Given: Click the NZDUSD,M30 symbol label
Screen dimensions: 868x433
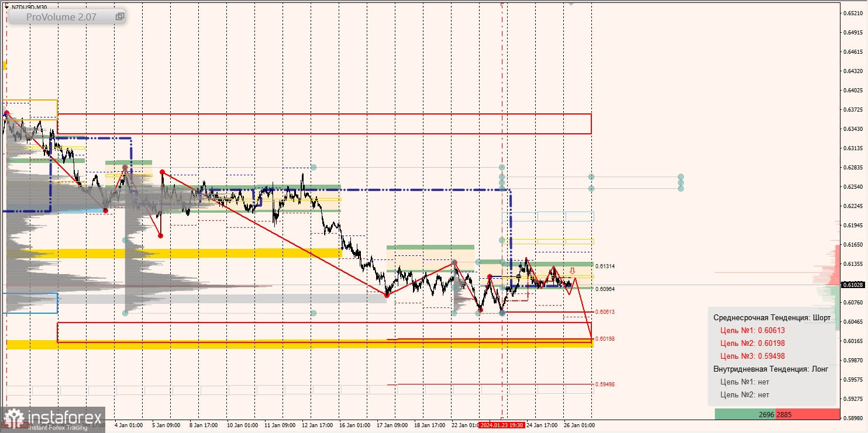Looking at the screenshot, I should [x=29, y=7].
